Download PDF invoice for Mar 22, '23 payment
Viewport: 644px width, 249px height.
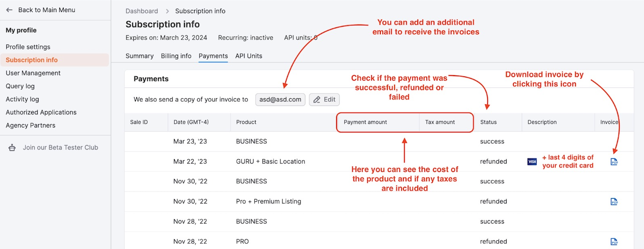(x=614, y=162)
